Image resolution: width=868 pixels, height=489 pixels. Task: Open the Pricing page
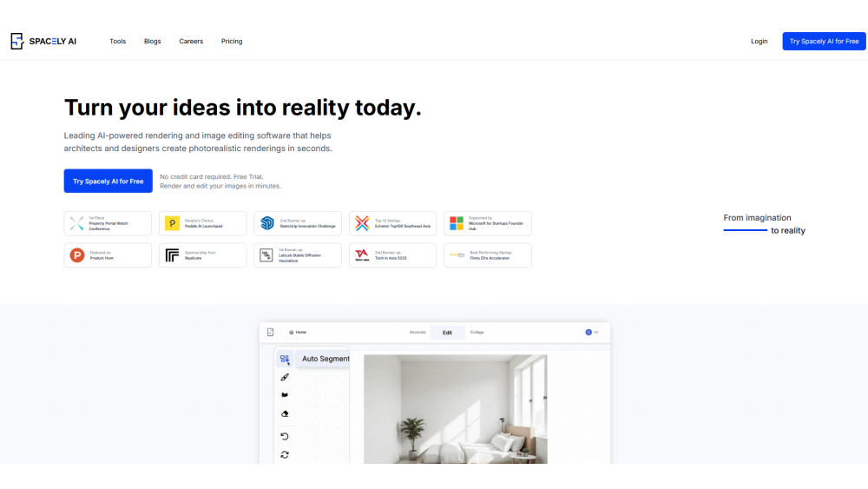point(232,42)
